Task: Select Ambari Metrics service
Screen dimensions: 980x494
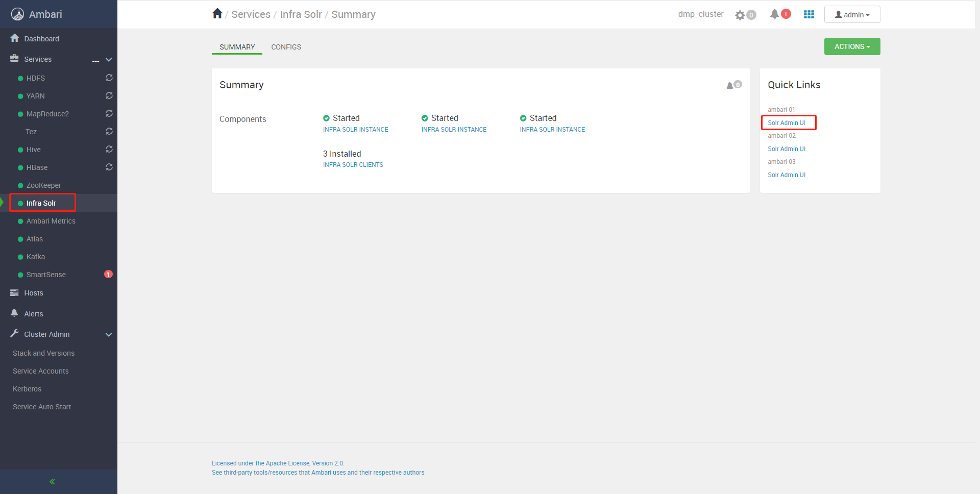Action: pyautogui.click(x=51, y=221)
